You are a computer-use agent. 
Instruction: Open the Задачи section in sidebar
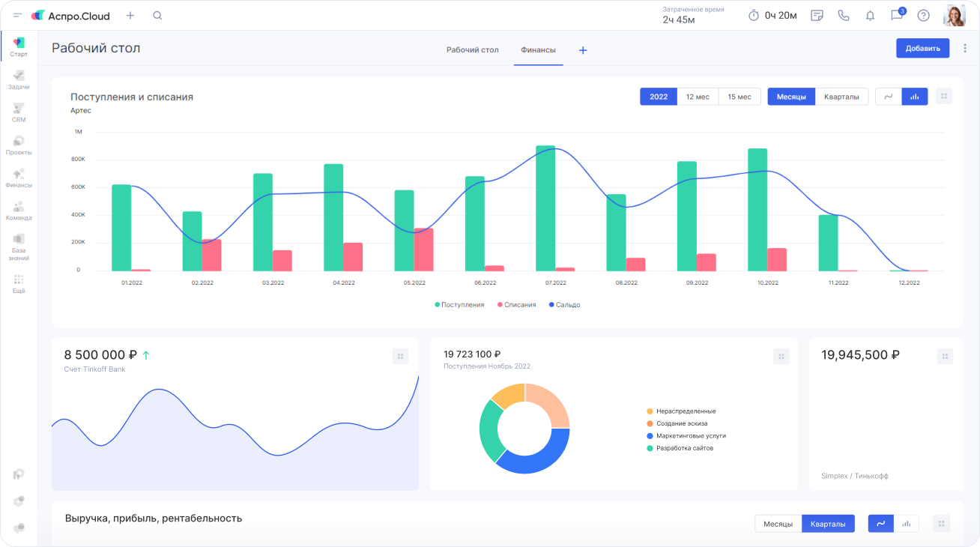[x=19, y=79]
